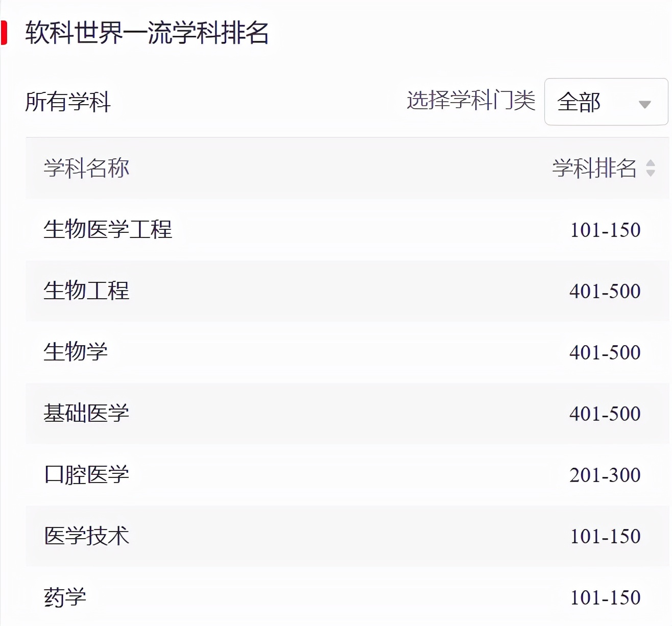This screenshot has width=672, height=626.
Task: Click the 基础医学 subject entry
Action: [86, 414]
